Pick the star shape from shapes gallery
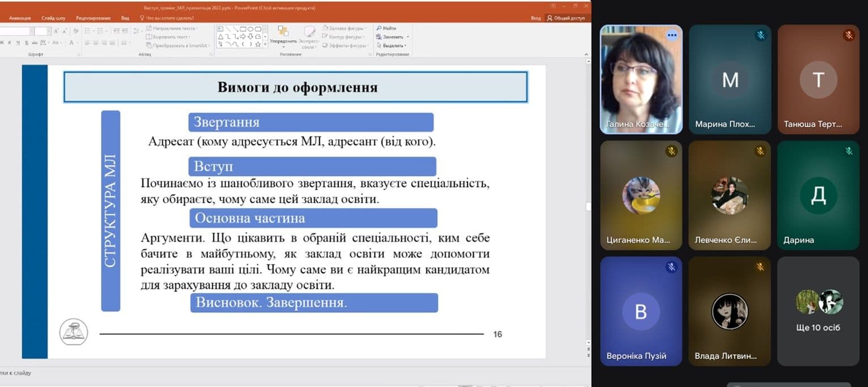Image resolution: width=868 pixels, height=387 pixels. pyautogui.click(x=258, y=44)
